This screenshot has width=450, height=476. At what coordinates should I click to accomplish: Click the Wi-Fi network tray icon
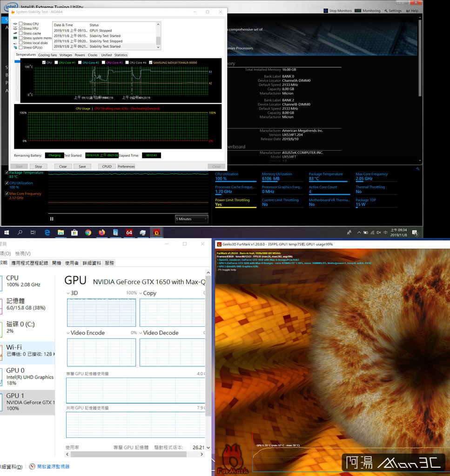coord(372,232)
